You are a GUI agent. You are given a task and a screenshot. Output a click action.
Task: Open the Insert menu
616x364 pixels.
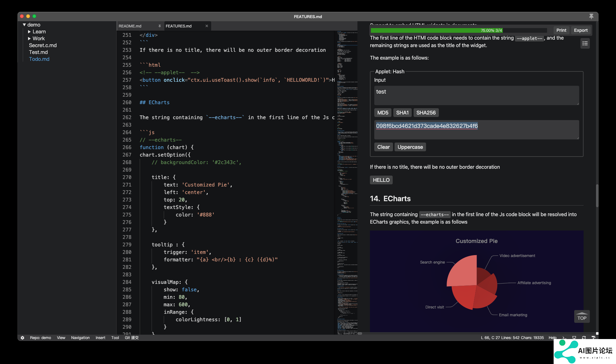tap(100, 338)
